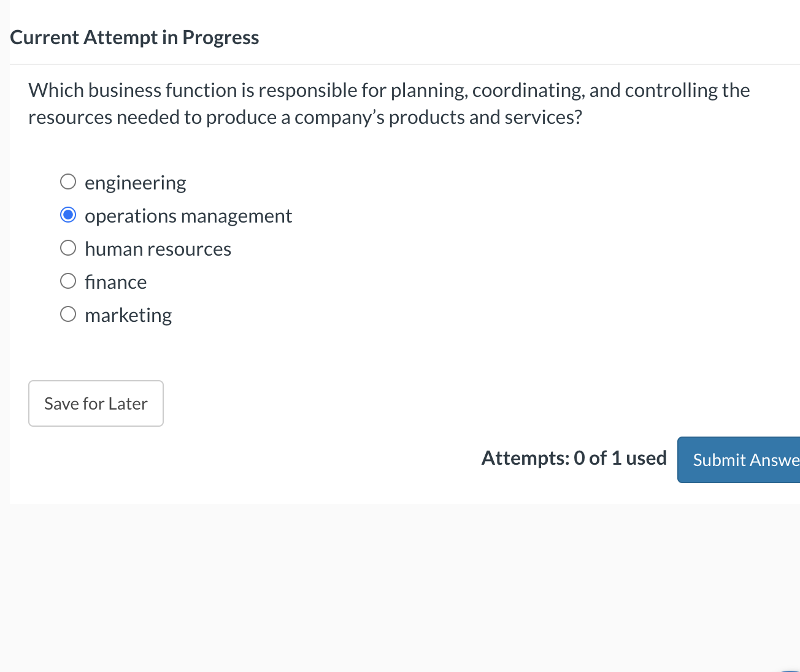Select the finance radio button
Image resolution: width=800 pixels, height=672 pixels.
68,281
